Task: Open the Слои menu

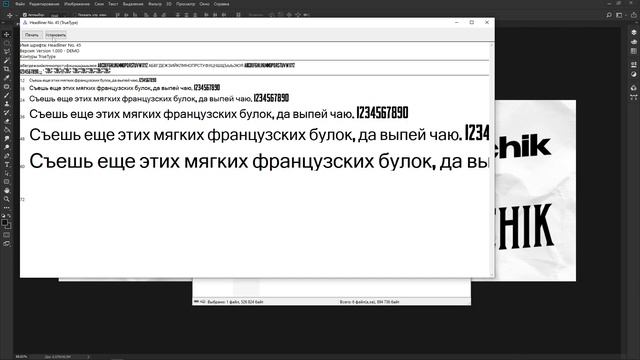Action: click(99, 4)
